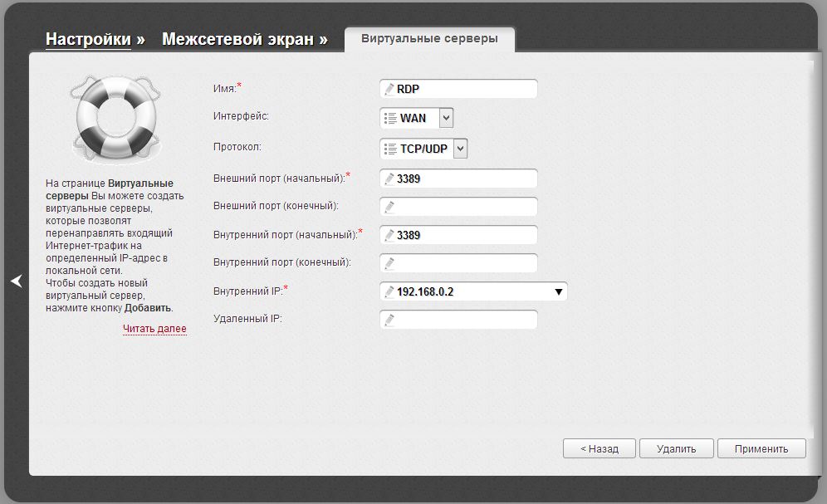Open the Внутренний IP address dropdown arrow
827x504 pixels.
[x=559, y=292]
